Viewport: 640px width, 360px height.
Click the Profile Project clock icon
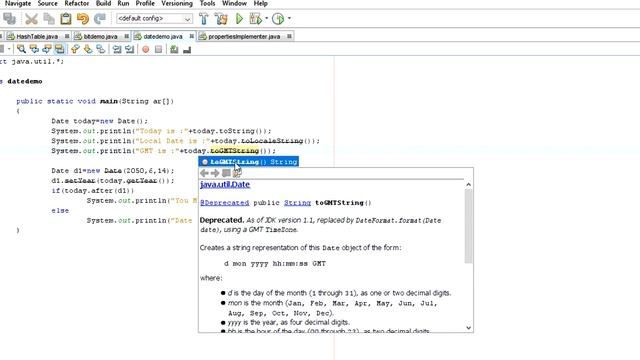click(278, 19)
